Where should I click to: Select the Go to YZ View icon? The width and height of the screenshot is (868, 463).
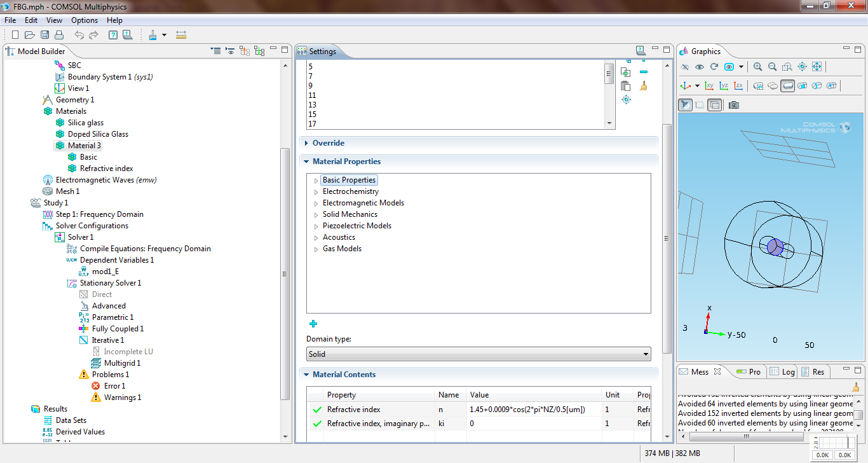pyautogui.click(x=724, y=86)
